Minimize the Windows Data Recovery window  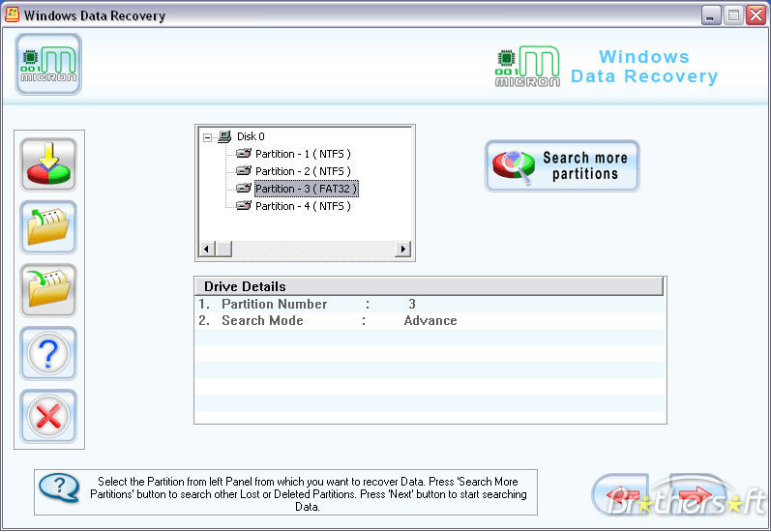click(710, 15)
